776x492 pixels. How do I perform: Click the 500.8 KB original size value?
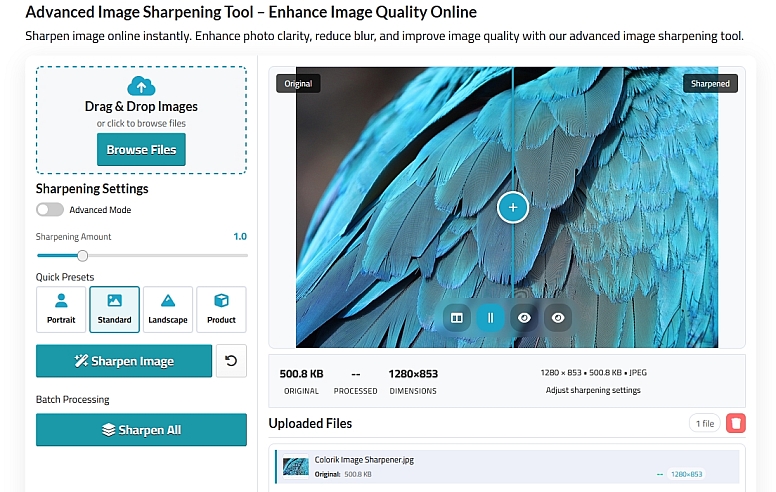pyautogui.click(x=301, y=374)
